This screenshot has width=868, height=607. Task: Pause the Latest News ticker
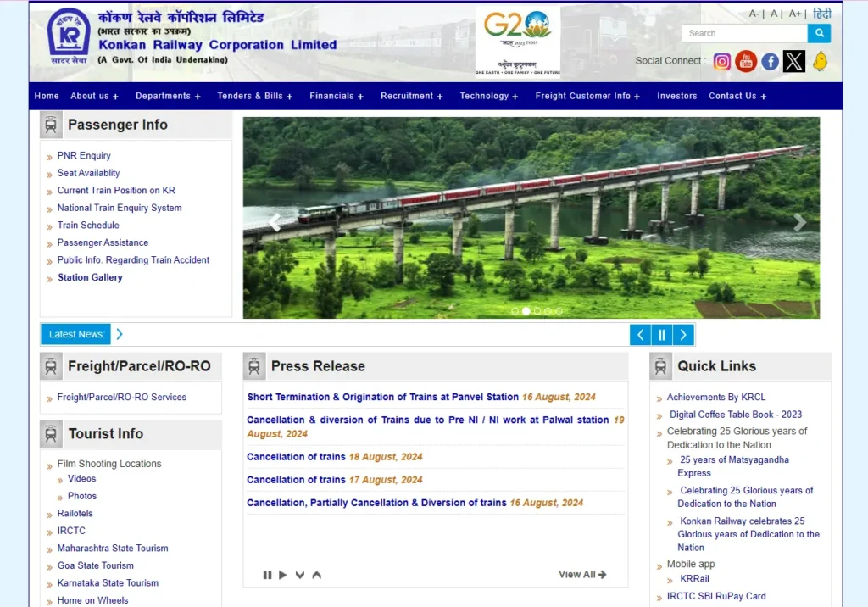(x=662, y=335)
